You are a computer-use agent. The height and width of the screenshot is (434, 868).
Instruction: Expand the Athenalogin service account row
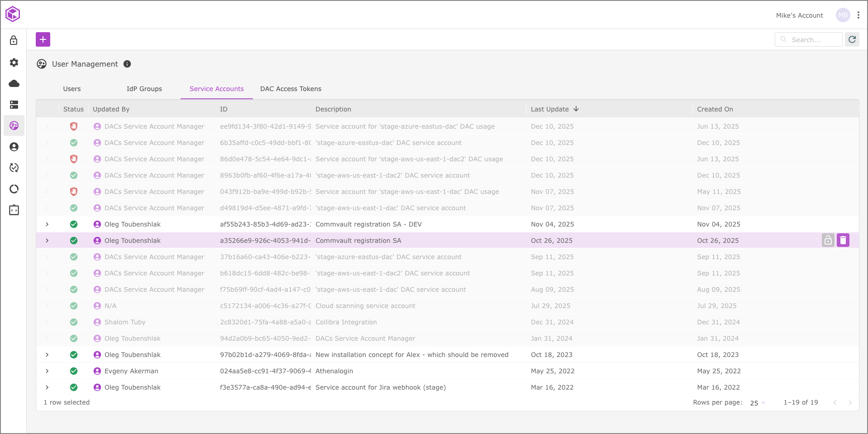coord(47,371)
